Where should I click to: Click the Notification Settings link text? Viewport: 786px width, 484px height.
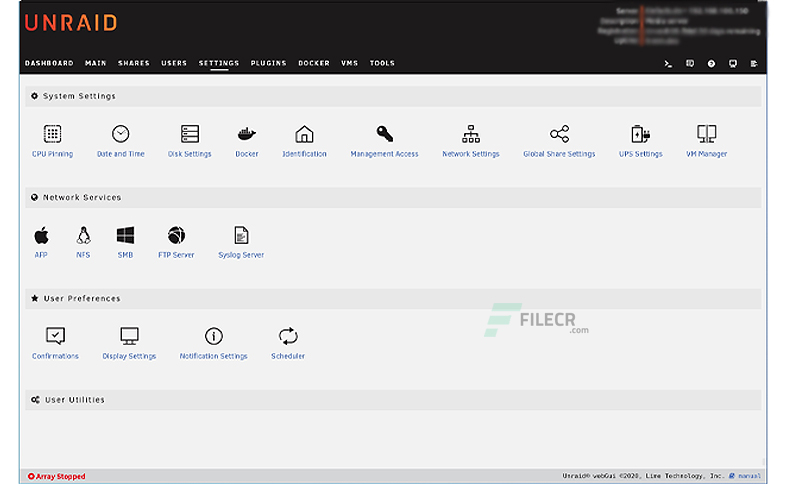pos(214,356)
